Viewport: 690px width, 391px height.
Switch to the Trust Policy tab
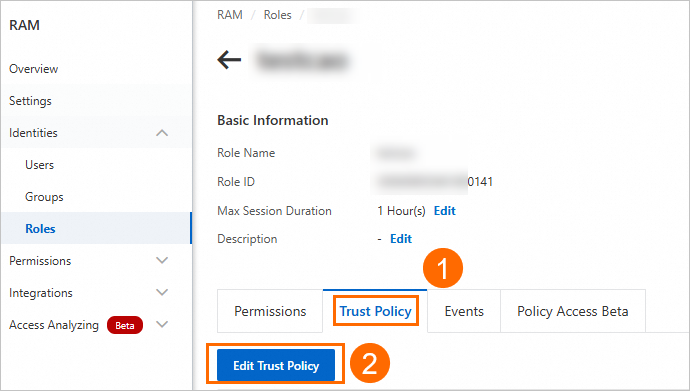[375, 311]
